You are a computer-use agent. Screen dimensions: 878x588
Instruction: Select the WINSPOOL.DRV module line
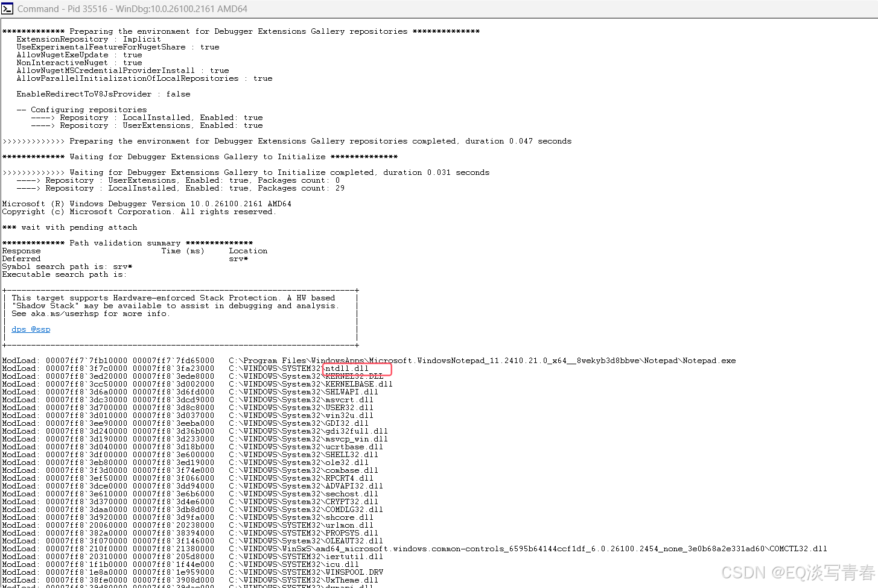pyautogui.click(x=192, y=572)
